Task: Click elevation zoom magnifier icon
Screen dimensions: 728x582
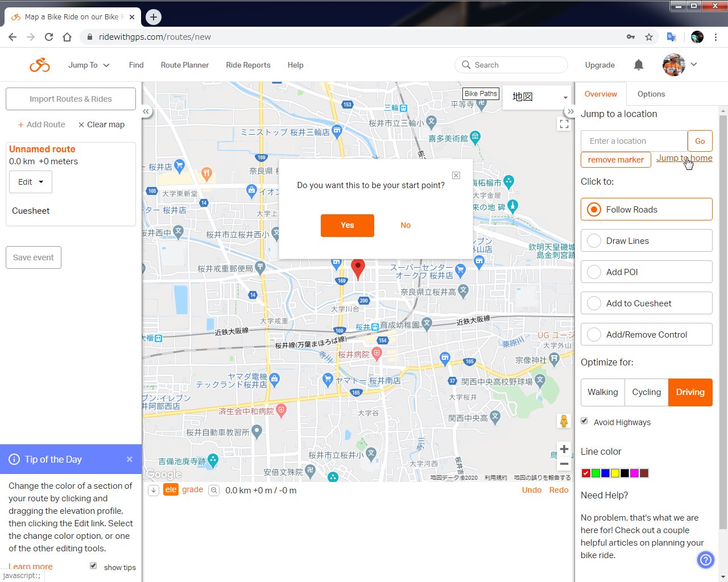Action: pyautogui.click(x=214, y=490)
